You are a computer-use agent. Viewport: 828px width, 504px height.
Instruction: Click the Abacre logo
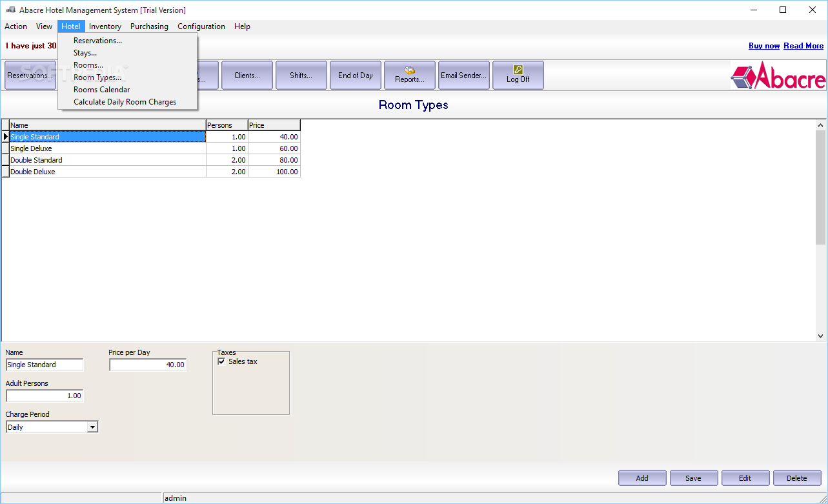(778, 76)
